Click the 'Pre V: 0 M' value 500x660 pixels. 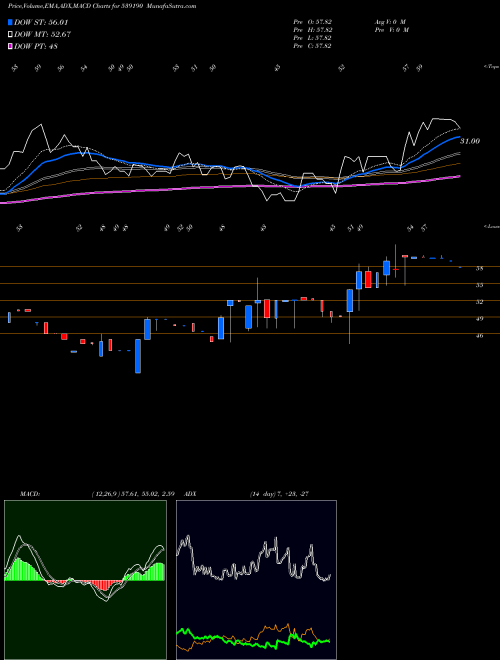point(391,30)
